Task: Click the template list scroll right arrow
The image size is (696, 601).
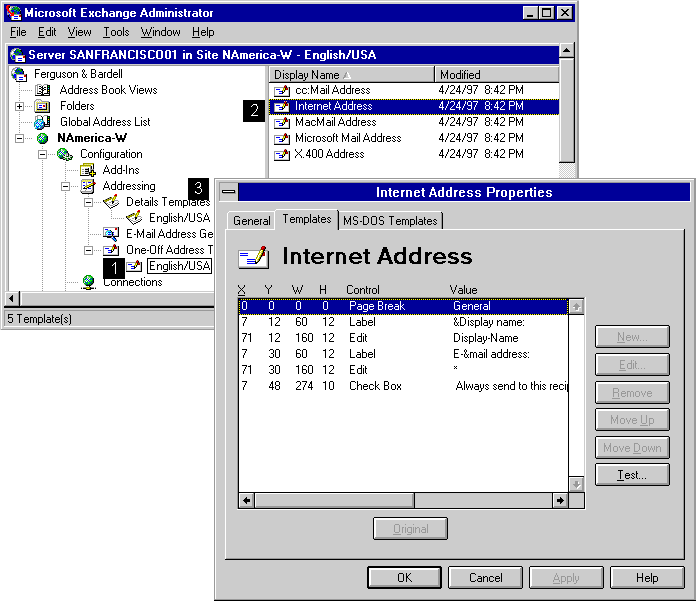Action: [x=560, y=501]
